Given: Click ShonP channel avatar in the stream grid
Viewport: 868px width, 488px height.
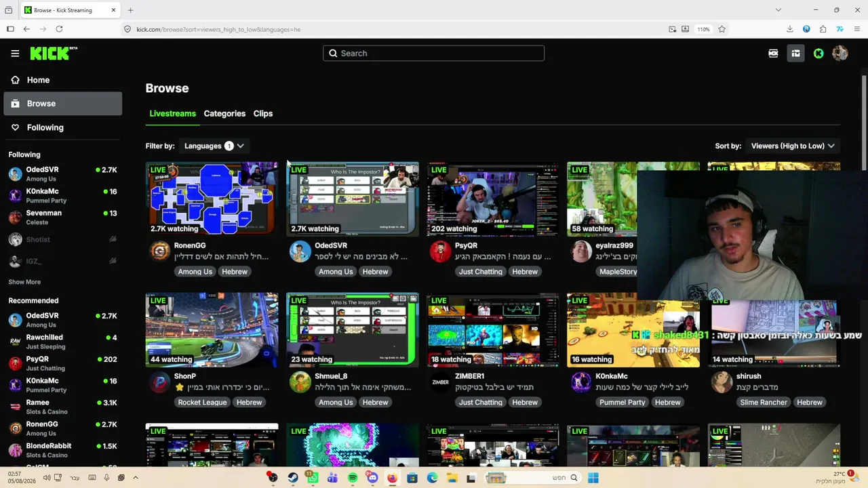Looking at the screenshot, I should pyautogui.click(x=159, y=382).
